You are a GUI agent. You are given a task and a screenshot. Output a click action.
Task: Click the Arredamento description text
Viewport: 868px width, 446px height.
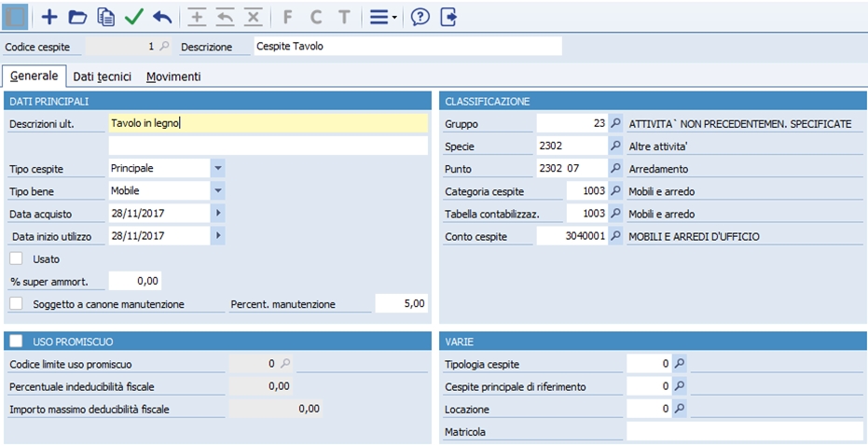(x=658, y=169)
